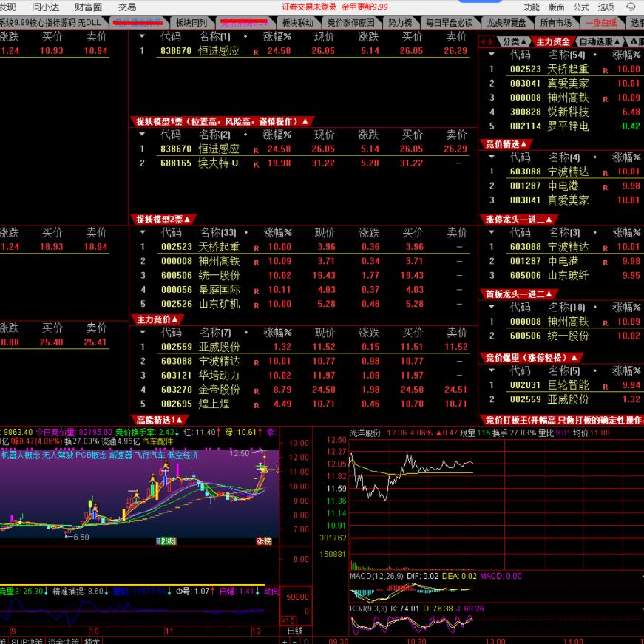Open the 问小达 menu
644x644 pixels.
46,7
